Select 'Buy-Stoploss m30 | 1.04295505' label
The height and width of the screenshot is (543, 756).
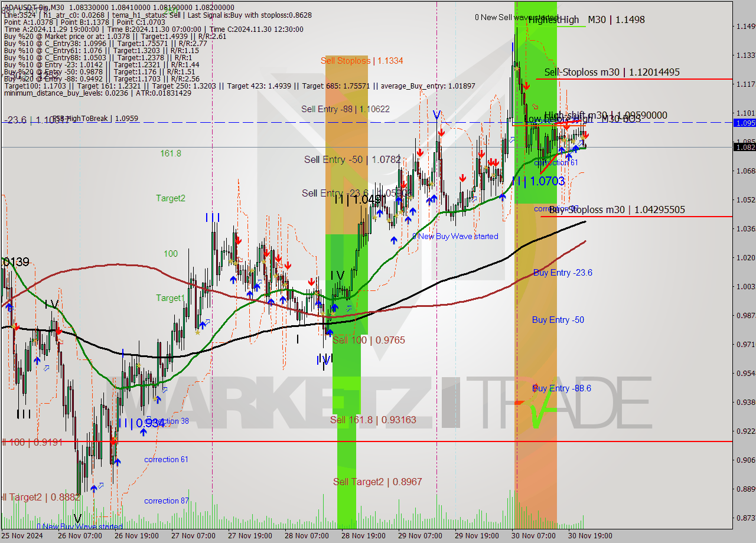617,210
